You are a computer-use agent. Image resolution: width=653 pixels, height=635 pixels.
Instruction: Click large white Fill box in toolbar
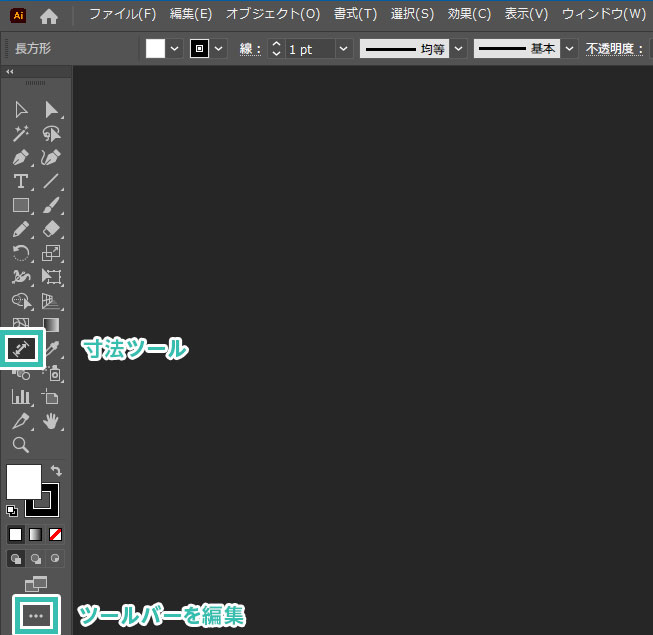pos(24,482)
